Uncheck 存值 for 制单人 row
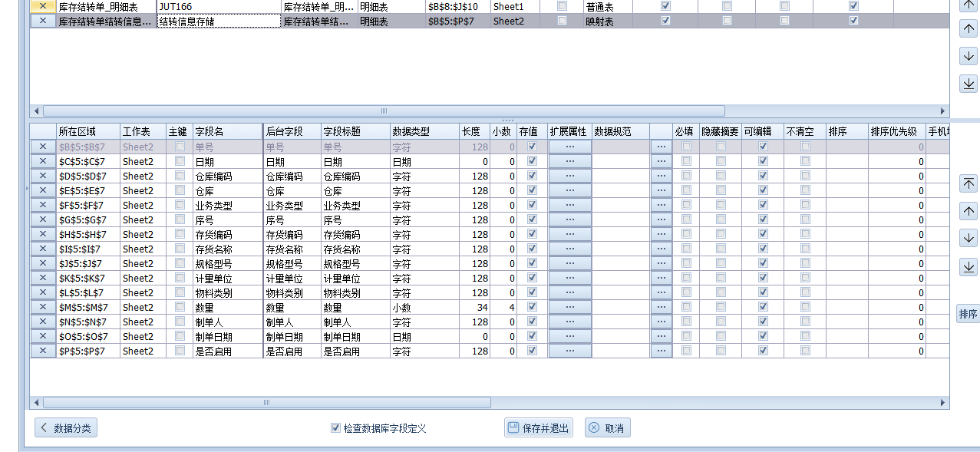 (x=532, y=322)
